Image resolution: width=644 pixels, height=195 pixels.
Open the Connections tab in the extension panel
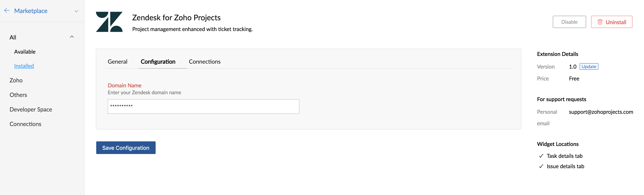pos(205,61)
